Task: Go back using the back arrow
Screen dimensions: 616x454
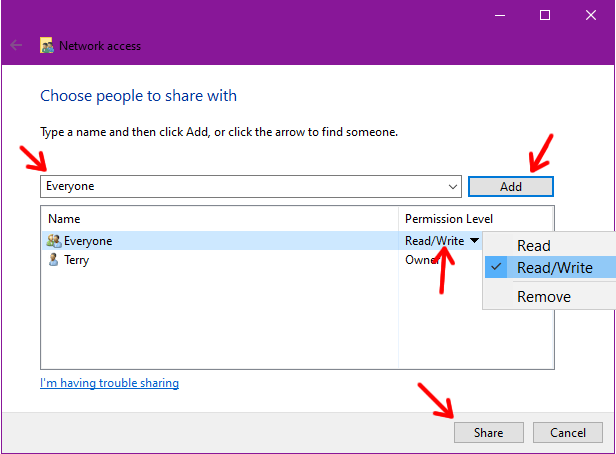Action: [x=16, y=46]
